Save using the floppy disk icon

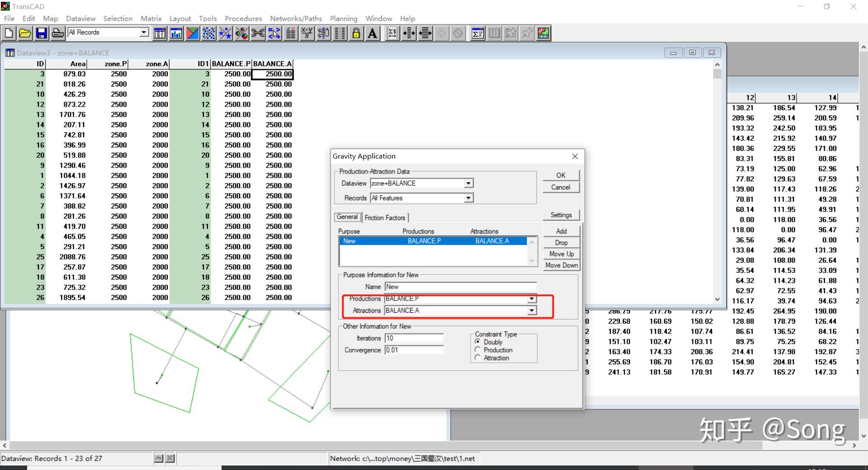coord(42,33)
